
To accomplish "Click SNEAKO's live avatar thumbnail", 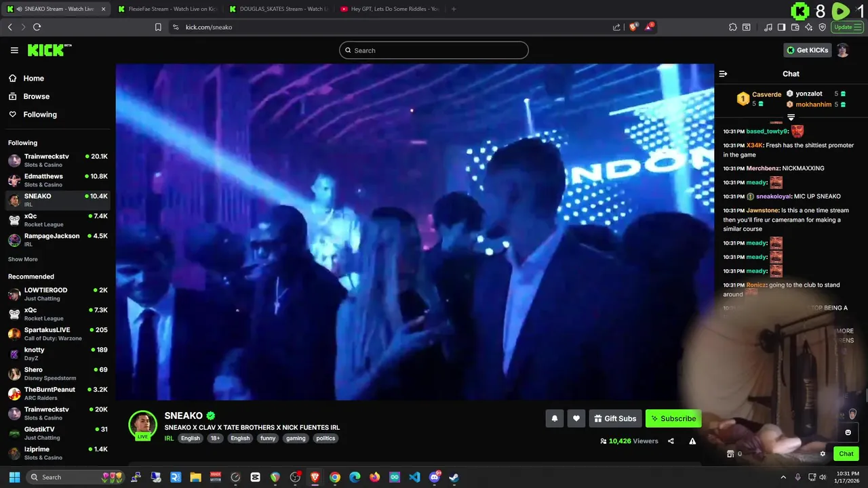I will [142, 425].
